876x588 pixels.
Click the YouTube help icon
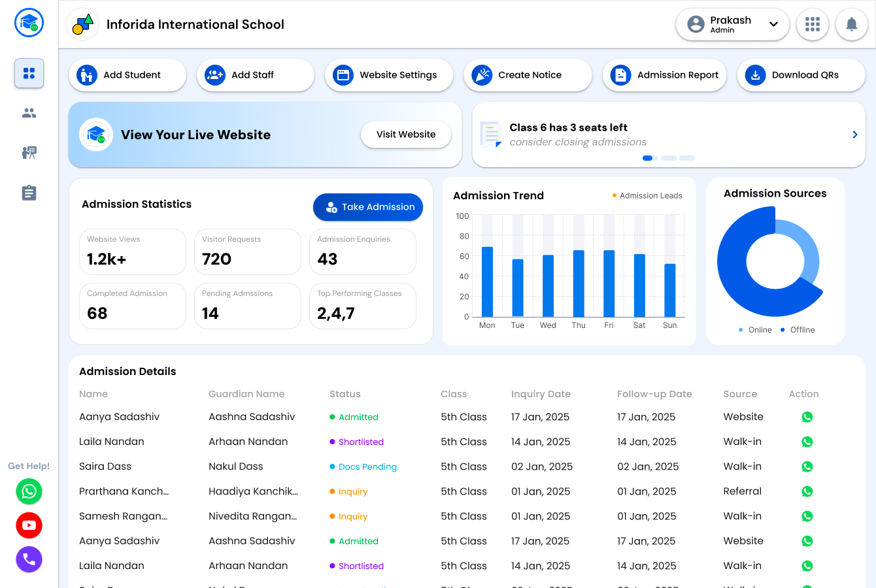point(29,525)
